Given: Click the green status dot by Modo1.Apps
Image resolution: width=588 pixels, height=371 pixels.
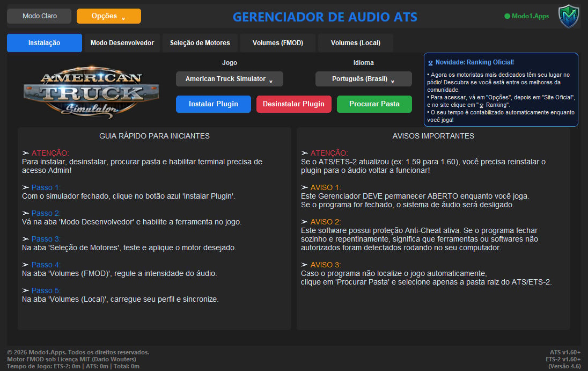Looking at the screenshot, I should (507, 16).
